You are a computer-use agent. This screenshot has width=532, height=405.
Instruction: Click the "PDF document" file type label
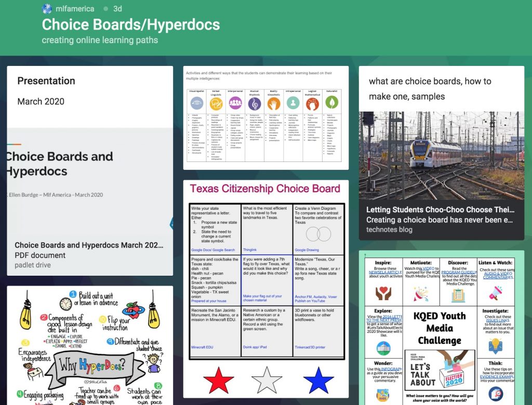[x=40, y=255]
